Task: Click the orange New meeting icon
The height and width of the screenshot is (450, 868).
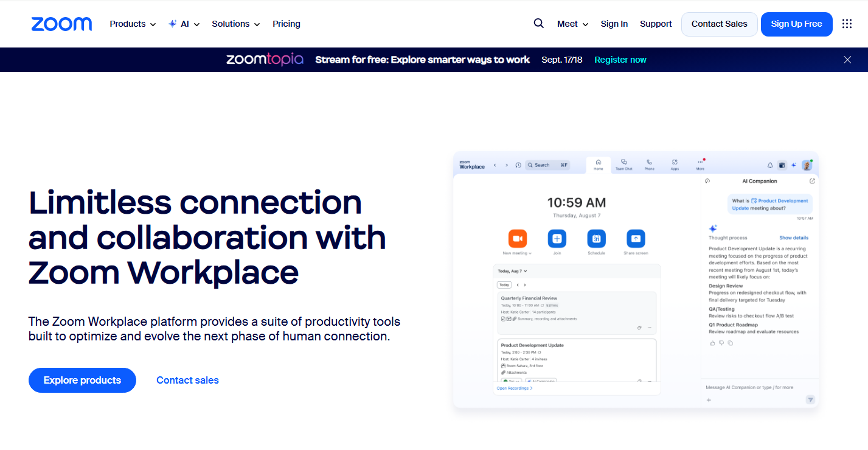Action: coord(518,238)
